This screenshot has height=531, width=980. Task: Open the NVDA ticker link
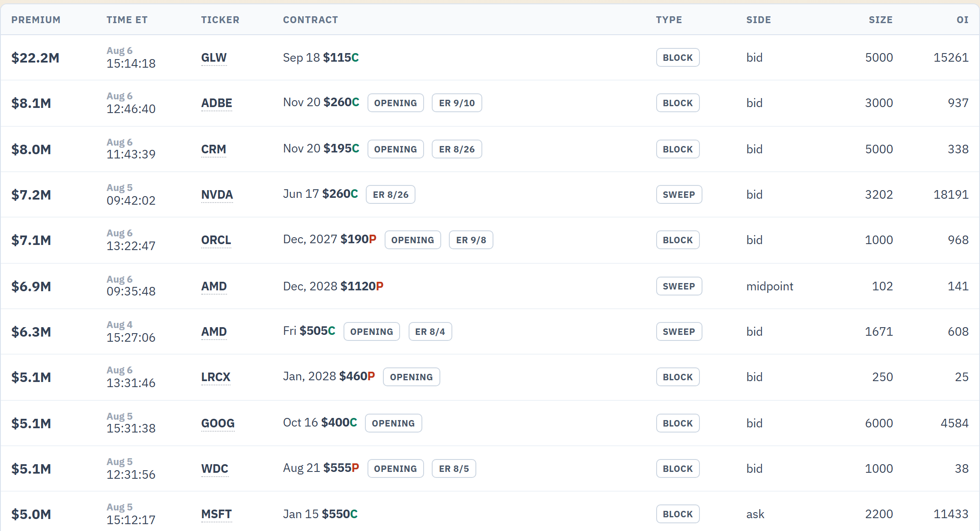(x=217, y=194)
